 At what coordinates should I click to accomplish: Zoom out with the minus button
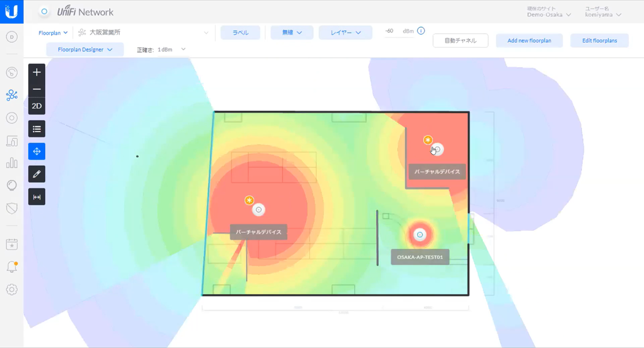[x=37, y=90]
